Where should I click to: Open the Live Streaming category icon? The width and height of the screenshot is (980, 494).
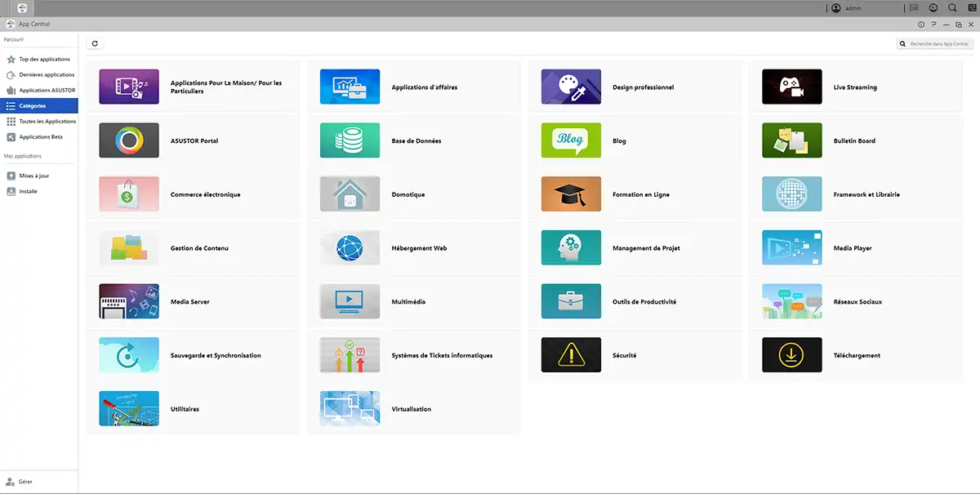[x=791, y=87]
